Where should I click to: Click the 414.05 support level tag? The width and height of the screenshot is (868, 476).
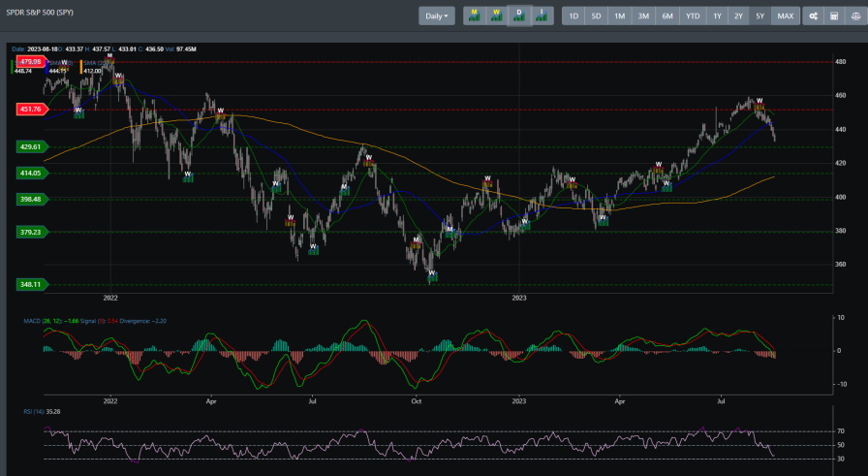point(30,173)
